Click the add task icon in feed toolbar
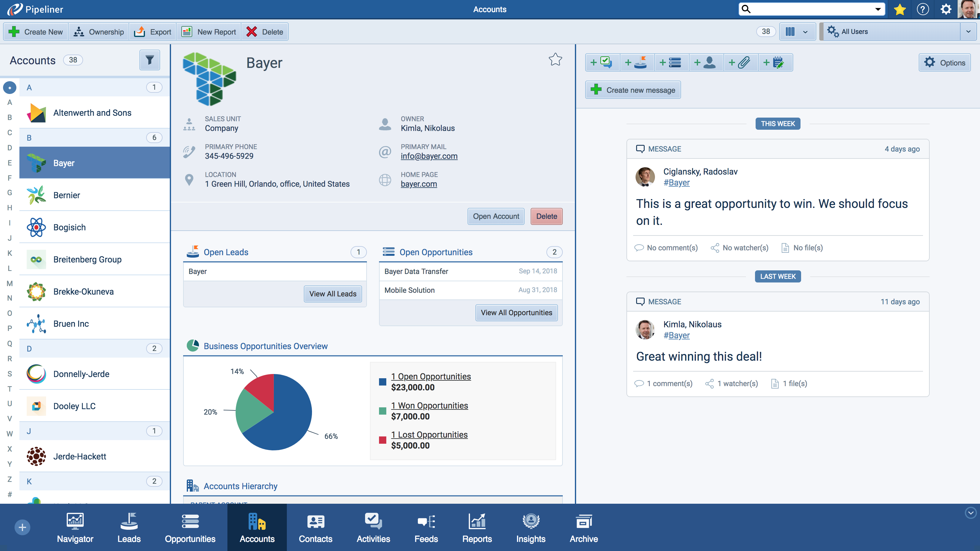 602,62
